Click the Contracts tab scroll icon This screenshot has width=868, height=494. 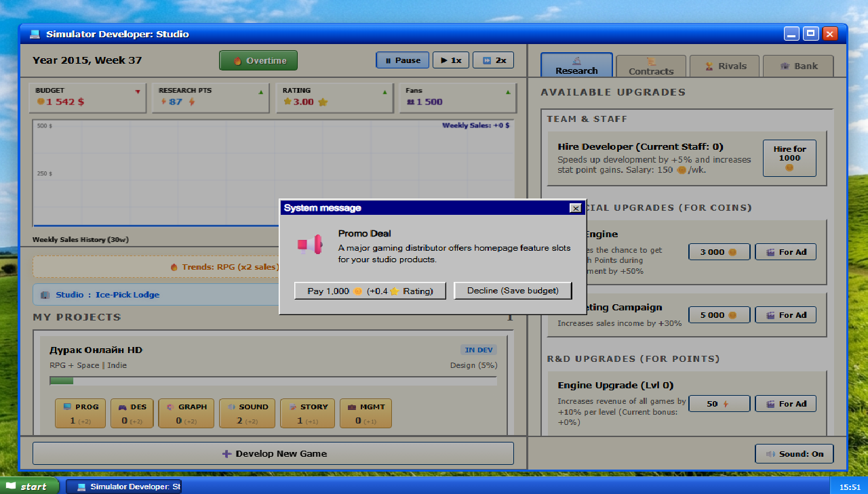pyautogui.click(x=651, y=61)
